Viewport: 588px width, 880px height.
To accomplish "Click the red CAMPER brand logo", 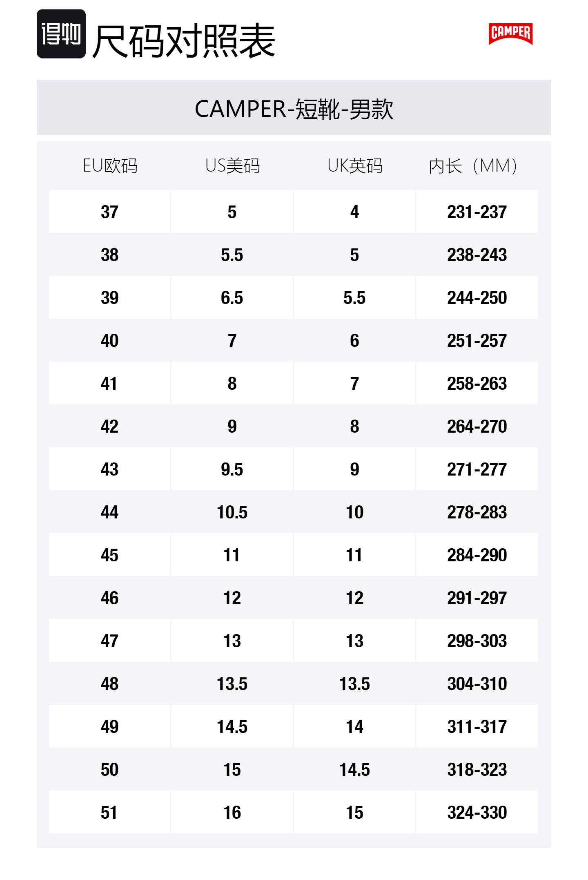I will (510, 34).
